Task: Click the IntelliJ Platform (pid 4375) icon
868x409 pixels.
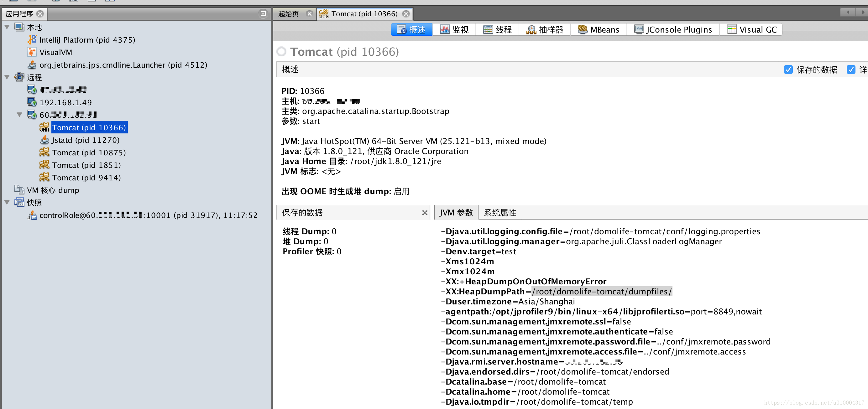Action: (32, 40)
